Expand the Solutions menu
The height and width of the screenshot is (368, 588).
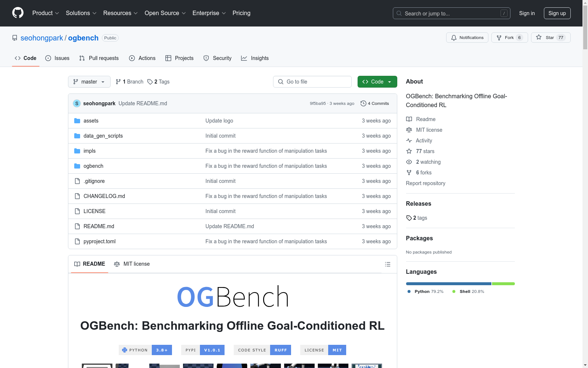(81, 13)
